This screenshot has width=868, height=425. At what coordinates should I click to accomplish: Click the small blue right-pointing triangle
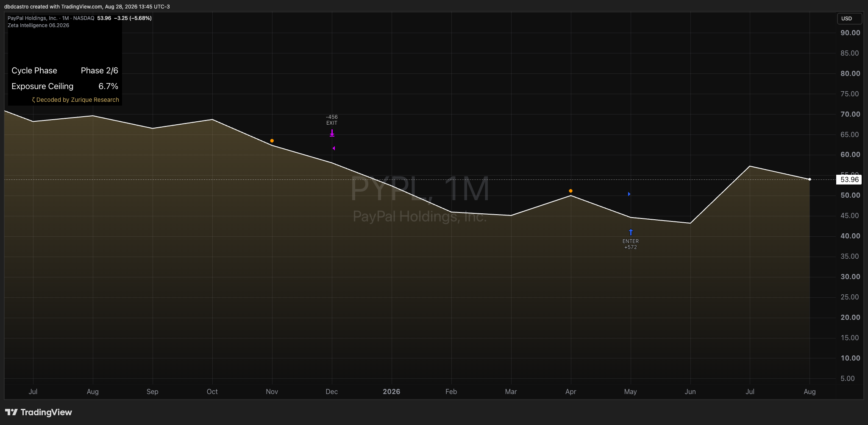point(629,194)
